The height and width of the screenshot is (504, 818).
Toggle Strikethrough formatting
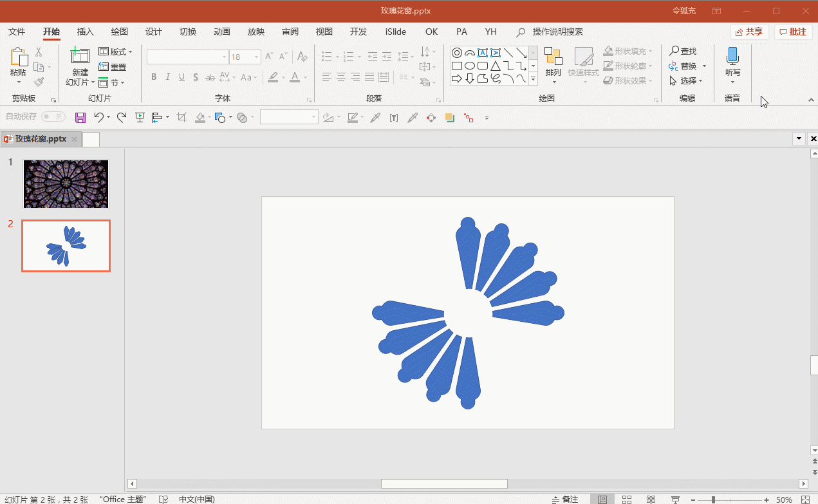click(210, 77)
